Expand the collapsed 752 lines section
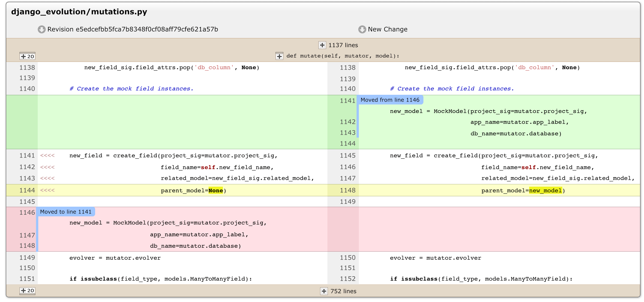Viewport: 644px width, 302px height. [x=324, y=291]
